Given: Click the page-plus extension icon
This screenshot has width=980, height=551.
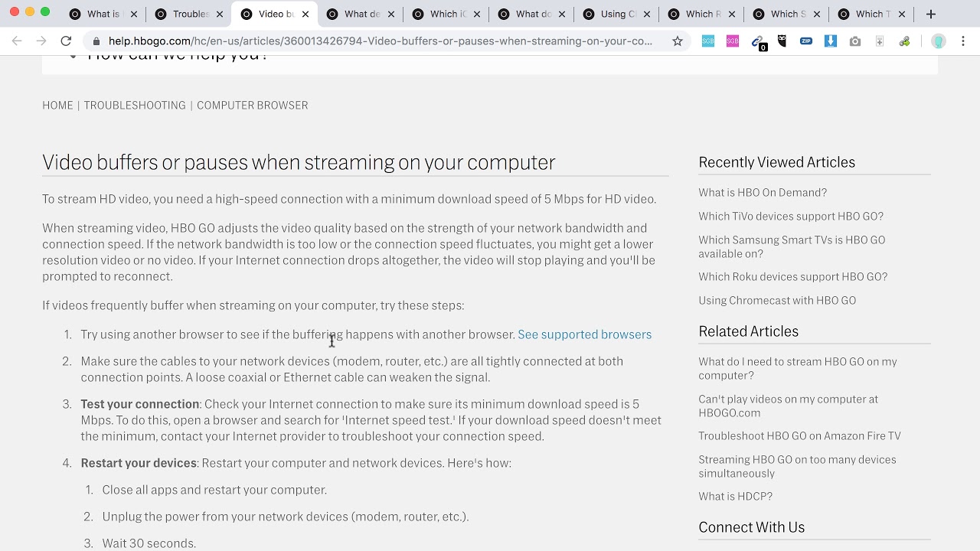Looking at the screenshot, I should point(880,41).
